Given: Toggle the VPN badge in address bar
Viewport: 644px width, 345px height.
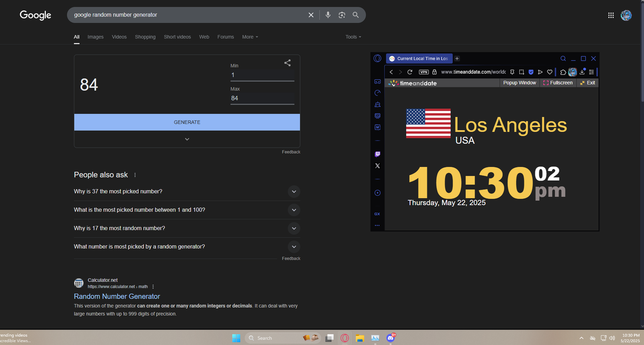Looking at the screenshot, I should 424,72.
